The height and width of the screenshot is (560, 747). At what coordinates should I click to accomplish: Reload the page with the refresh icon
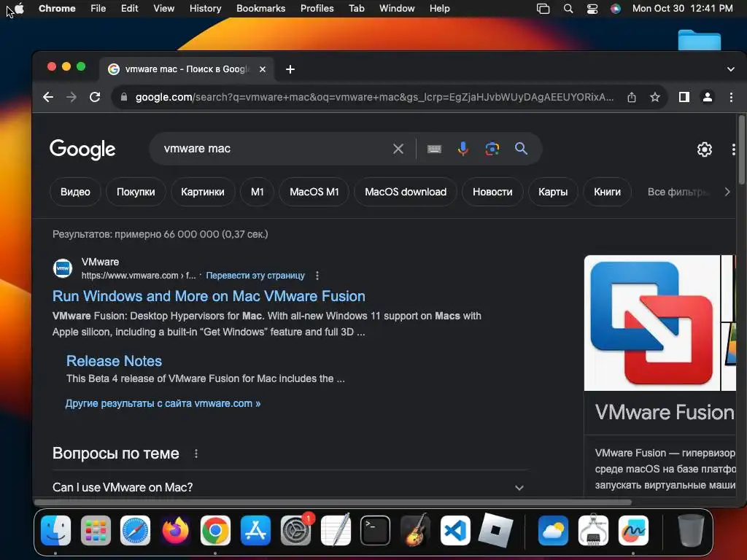click(95, 97)
